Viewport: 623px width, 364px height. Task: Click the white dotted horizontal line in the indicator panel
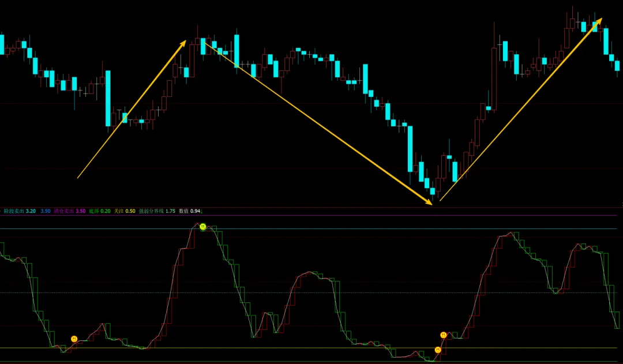pos(308,293)
